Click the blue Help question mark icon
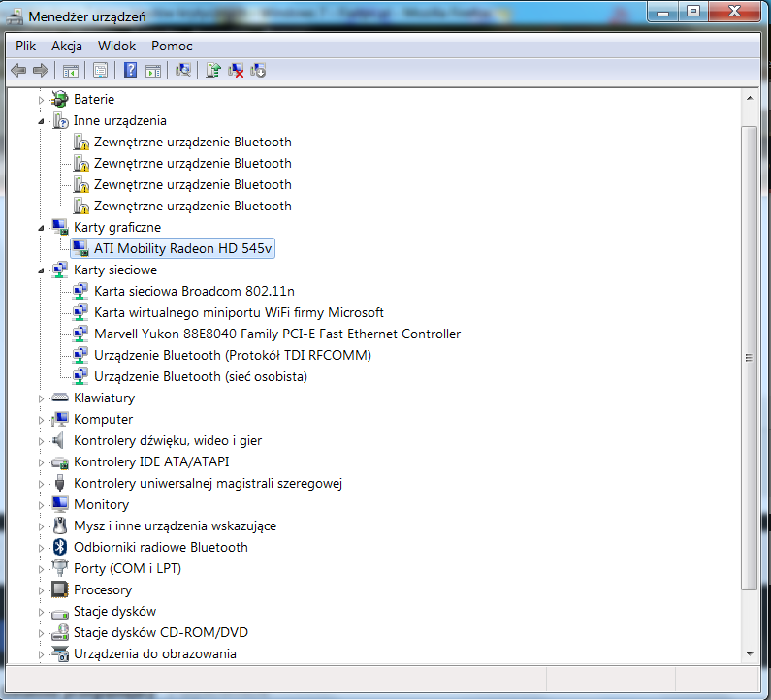Viewport: 771px width, 700px height. [130, 70]
